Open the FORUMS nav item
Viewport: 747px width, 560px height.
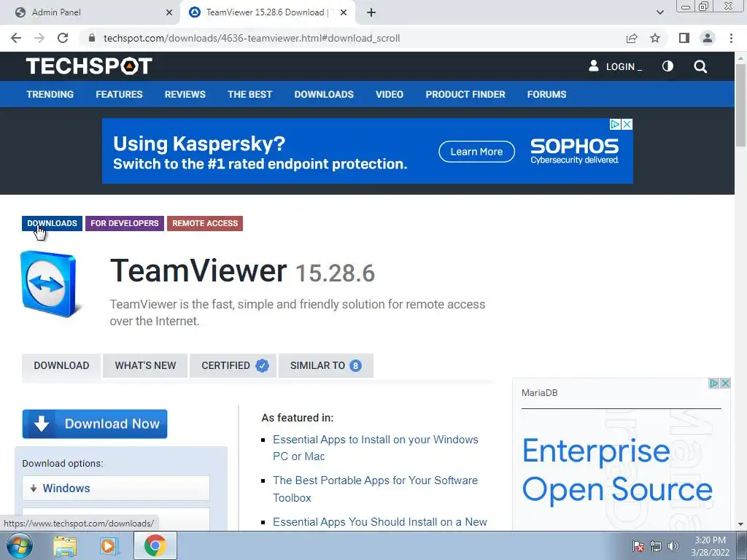(x=546, y=94)
